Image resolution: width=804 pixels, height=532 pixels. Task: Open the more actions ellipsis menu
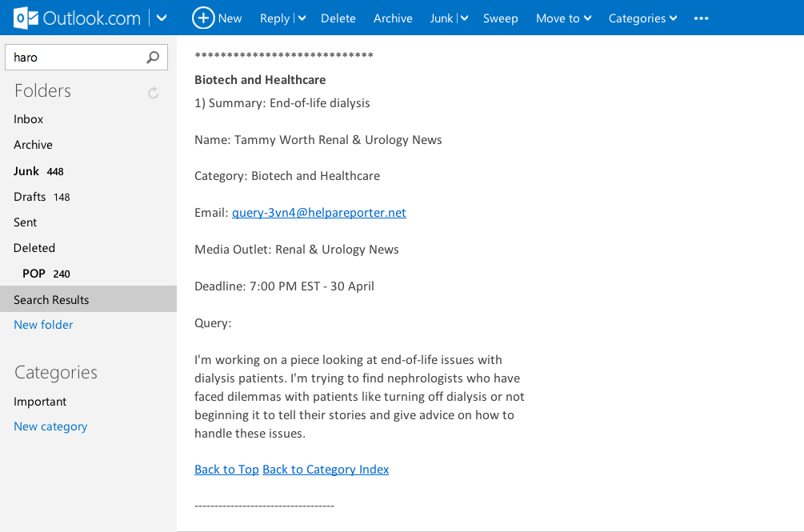[701, 18]
